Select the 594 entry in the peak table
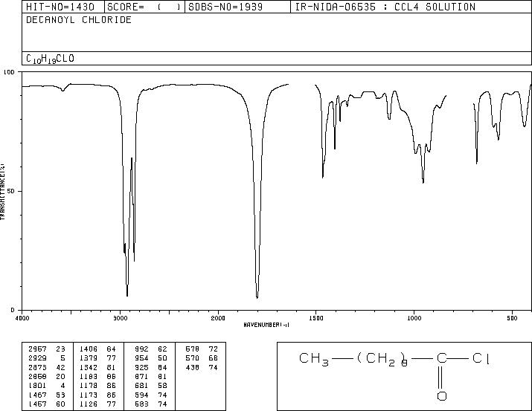Image resolution: width=532 pixels, height=411 pixels. (x=151, y=395)
